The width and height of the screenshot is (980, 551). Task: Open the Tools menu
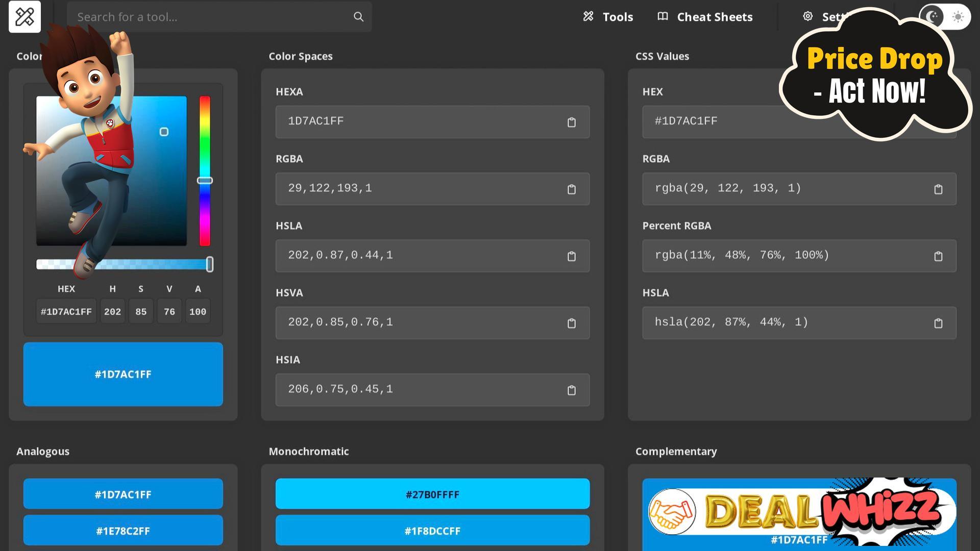tap(608, 17)
